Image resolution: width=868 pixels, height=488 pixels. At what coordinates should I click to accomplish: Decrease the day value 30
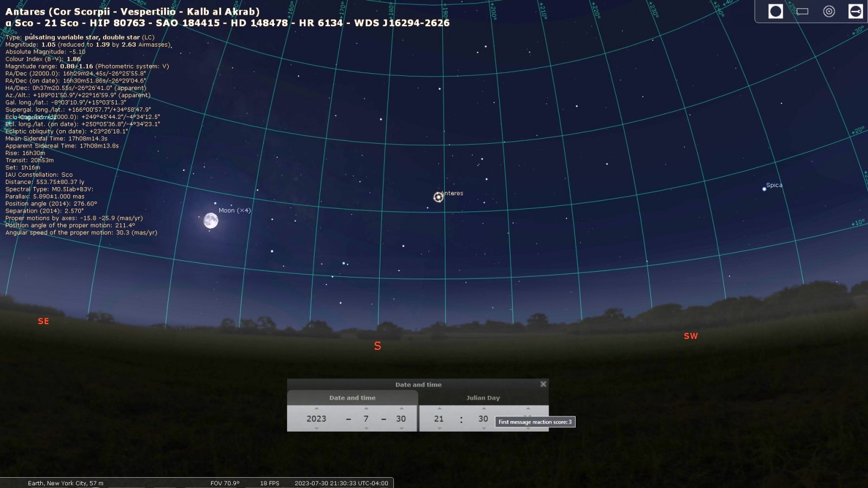point(401,428)
